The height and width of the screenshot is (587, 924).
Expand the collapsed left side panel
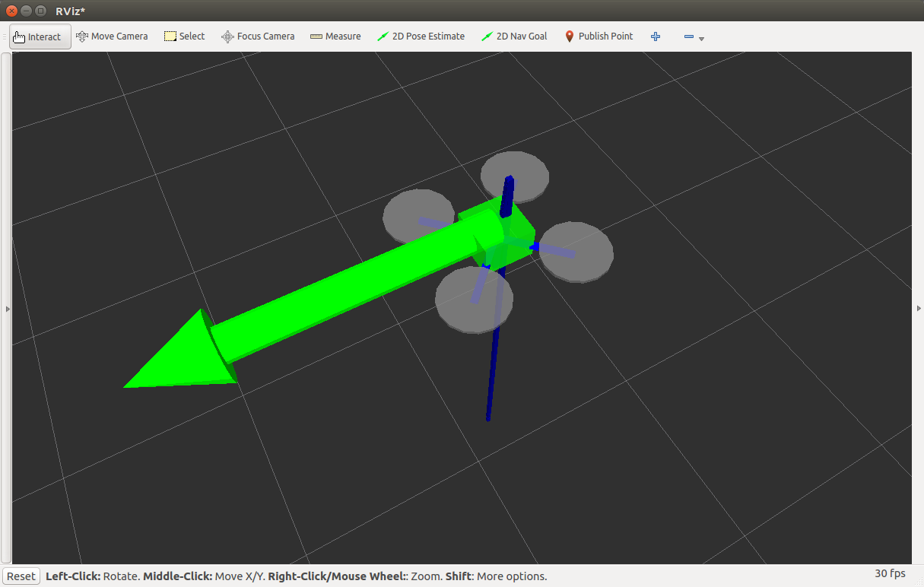click(x=6, y=309)
